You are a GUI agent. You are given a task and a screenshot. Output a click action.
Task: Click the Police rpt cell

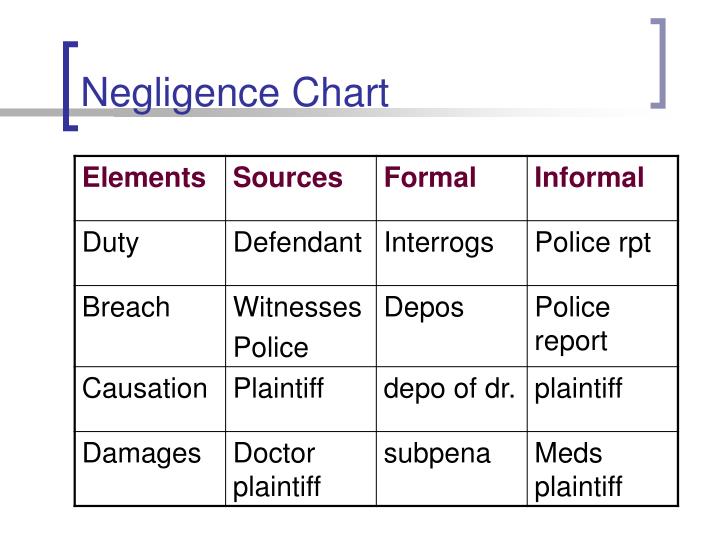(593, 243)
